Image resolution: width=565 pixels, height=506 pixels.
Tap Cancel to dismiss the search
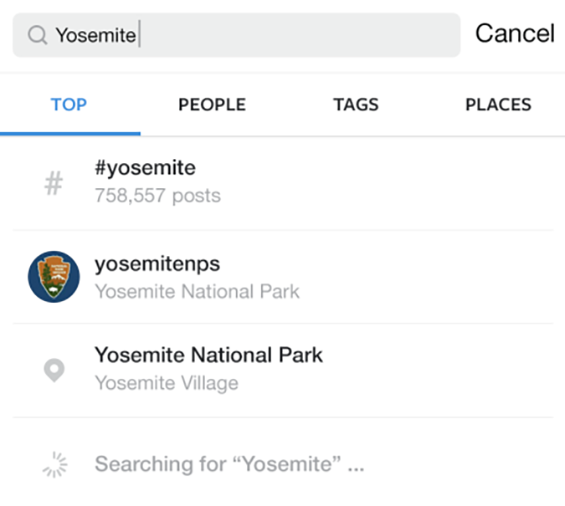pyautogui.click(x=515, y=34)
